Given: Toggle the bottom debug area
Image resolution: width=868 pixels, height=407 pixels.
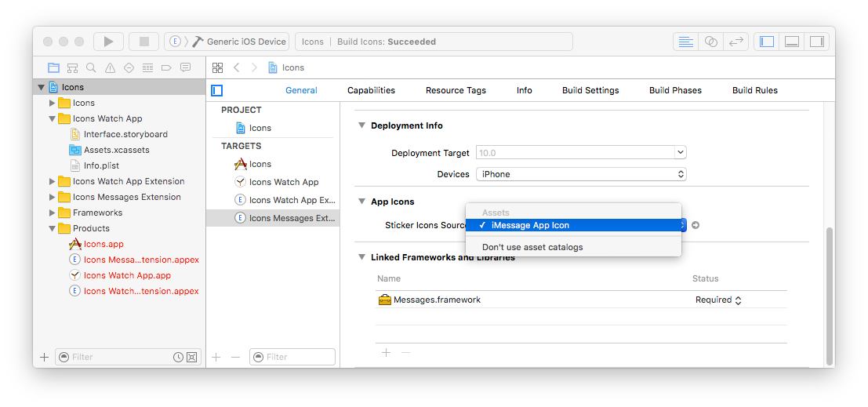Looking at the screenshot, I should click(792, 42).
